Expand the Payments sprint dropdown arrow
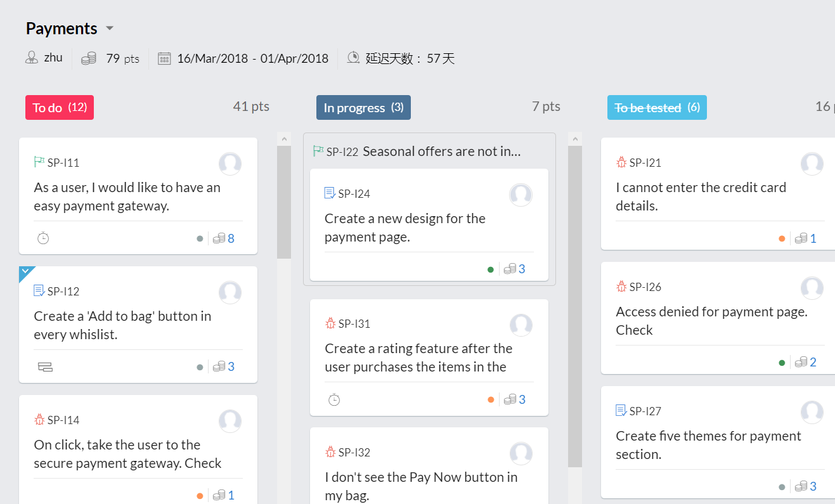Screen dimensions: 835x504 (x=110, y=29)
